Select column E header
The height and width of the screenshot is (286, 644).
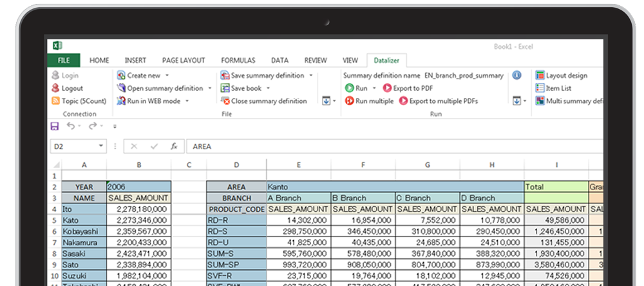point(299,165)
